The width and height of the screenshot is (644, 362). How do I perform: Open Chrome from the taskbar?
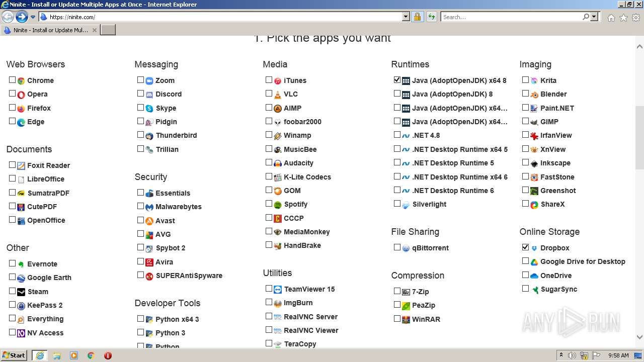point(91,355)
